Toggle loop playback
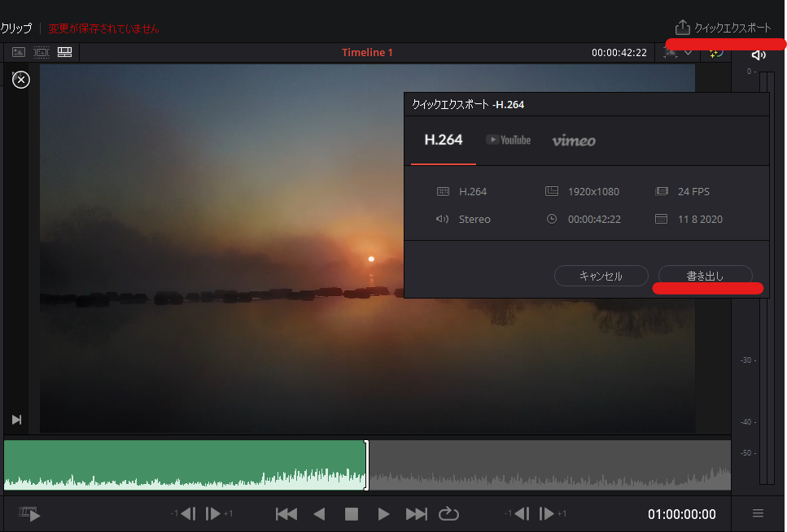This screenshot has width=787, height=532. tap(448, 514)
